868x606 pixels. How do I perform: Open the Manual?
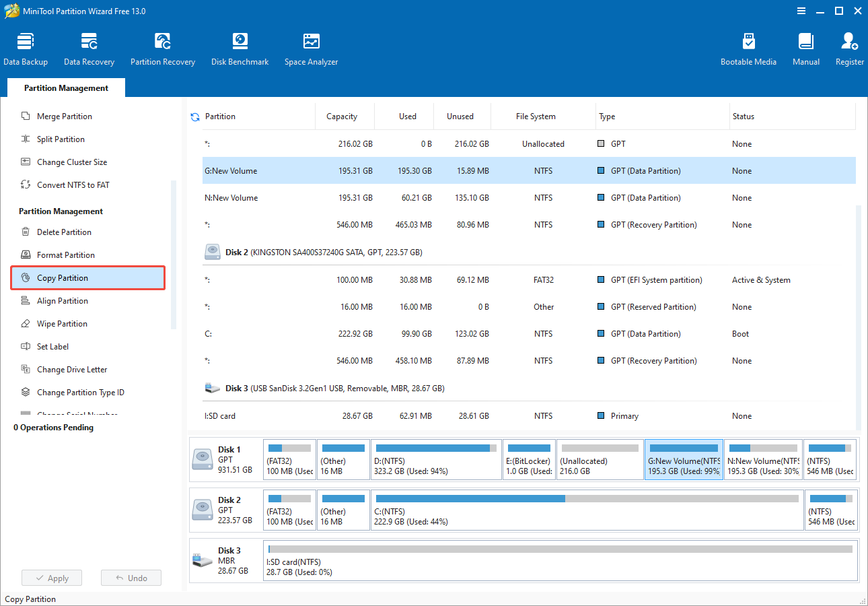pos(805,47)
